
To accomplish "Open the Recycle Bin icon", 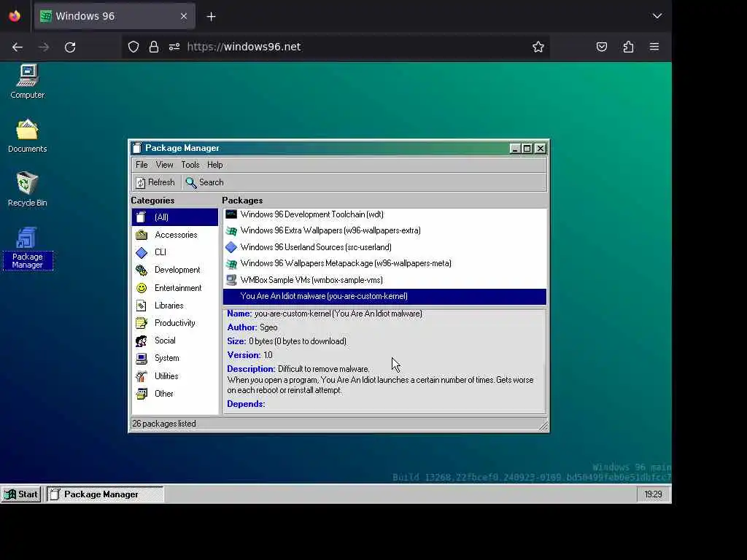I will pyautogui.click(x=27, y=189).
